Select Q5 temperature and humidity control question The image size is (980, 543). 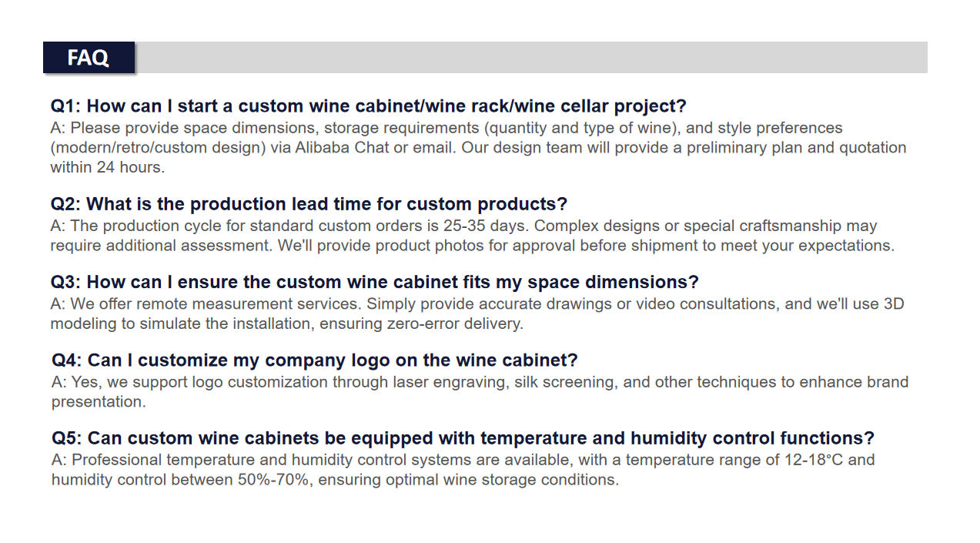[463, 438]
